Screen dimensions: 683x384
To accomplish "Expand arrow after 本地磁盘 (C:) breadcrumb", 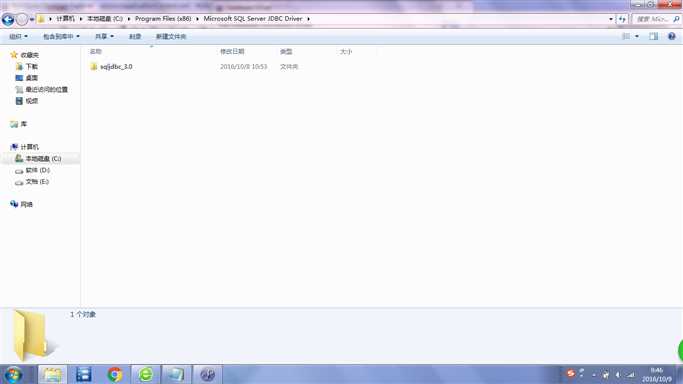I will (x=129, y=19).
